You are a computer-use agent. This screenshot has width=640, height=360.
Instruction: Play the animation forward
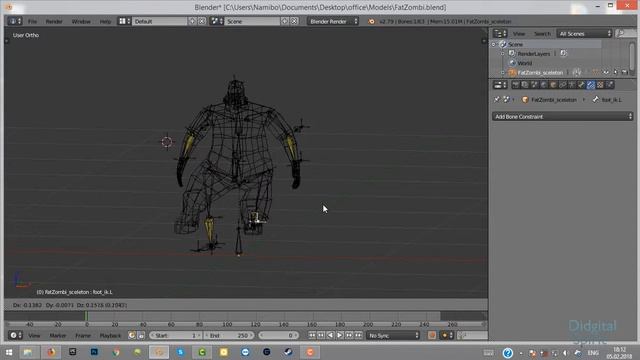[x=340, y=336]
